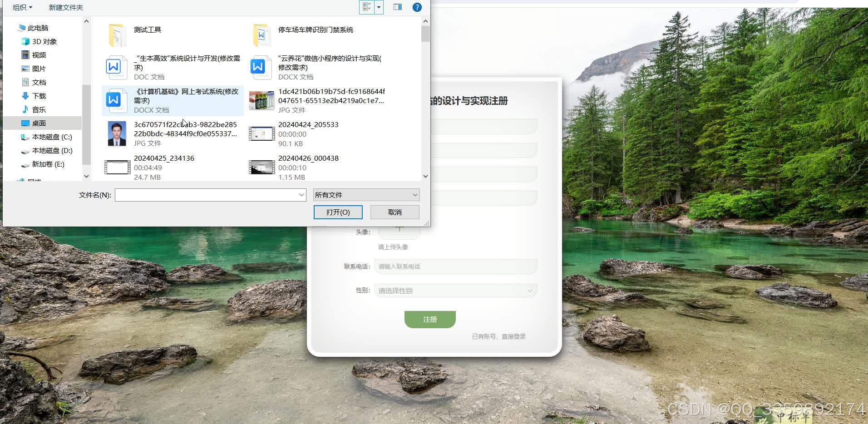Select battery JPG thumbnail 1dc421b06b19b75d
This screenshot has width=868, height=424.
[x=262, y=100]
